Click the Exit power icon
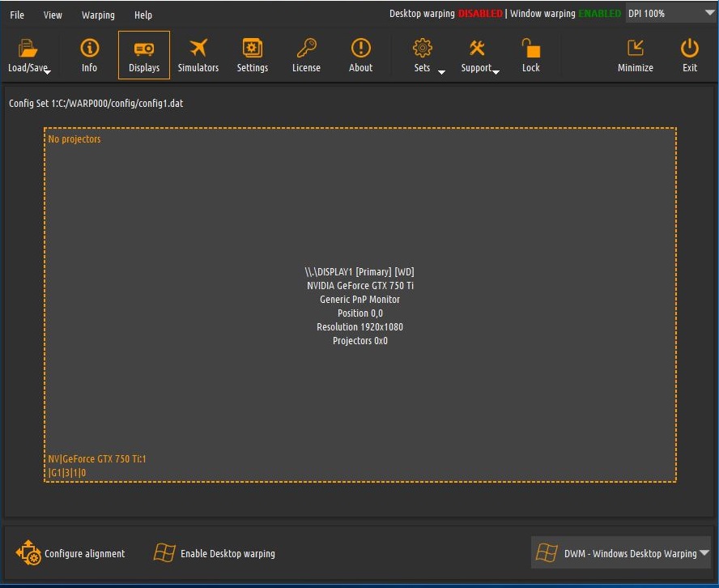 [690, 48]
